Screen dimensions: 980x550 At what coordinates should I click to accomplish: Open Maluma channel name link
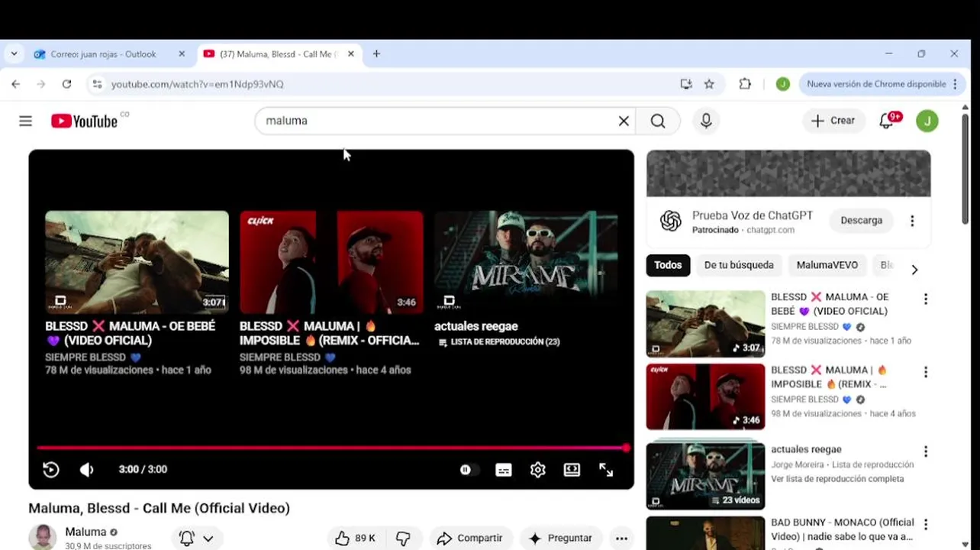tap(85, 532)
